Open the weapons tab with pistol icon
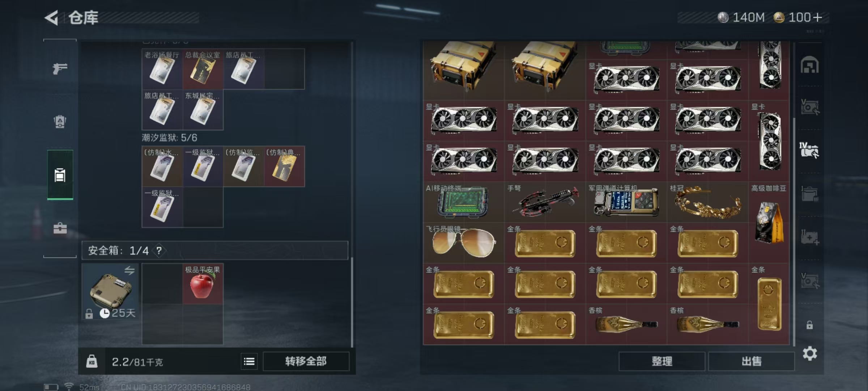Screen dimensions: 868x391 coord(60,68)
